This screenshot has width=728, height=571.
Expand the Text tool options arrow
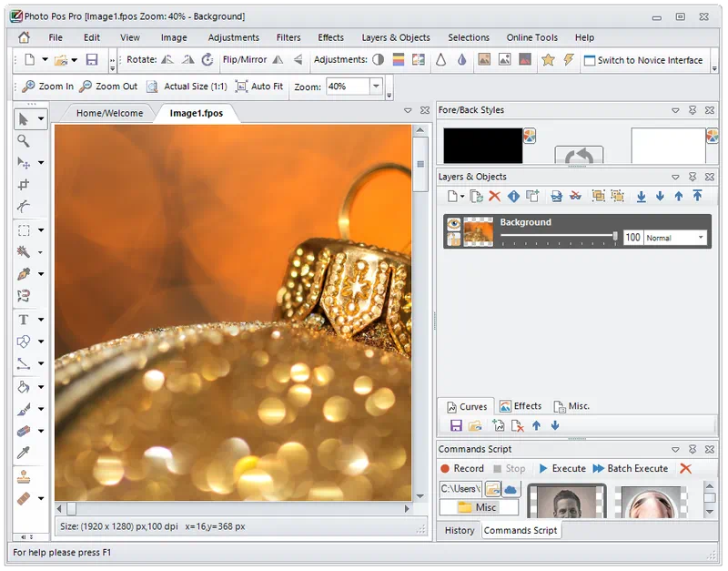[41, 320]
